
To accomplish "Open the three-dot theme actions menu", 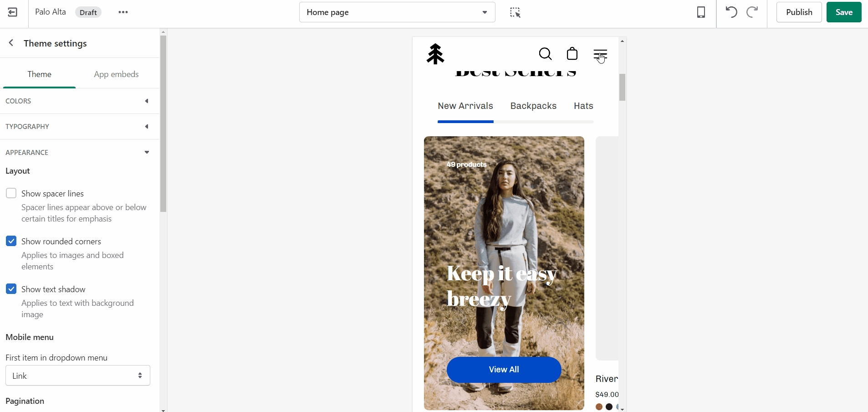I will pos(123,12).
